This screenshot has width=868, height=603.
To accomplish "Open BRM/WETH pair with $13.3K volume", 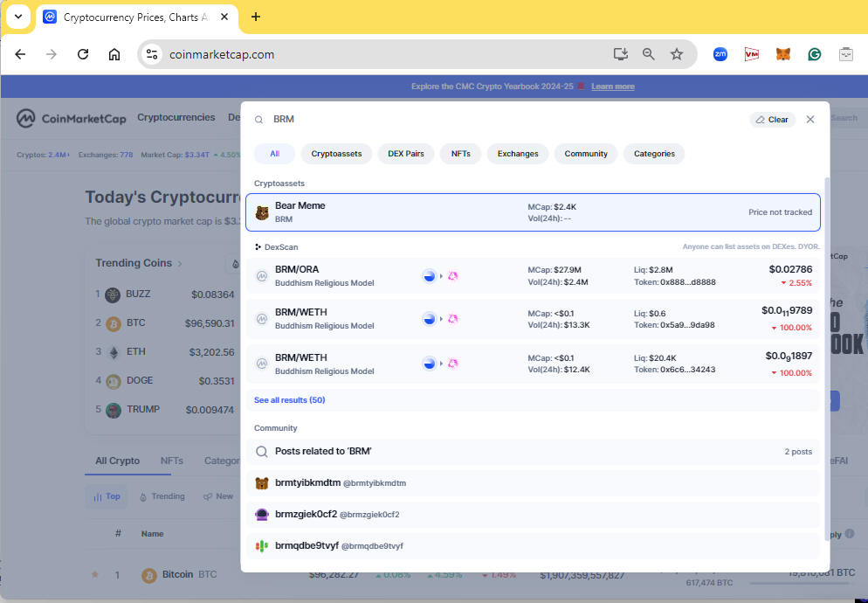I will click(x=533, y=319).
